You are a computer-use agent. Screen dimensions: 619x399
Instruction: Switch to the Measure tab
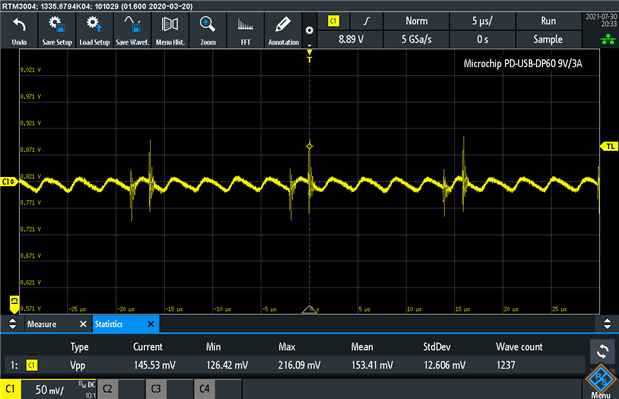tap(42, 324)
